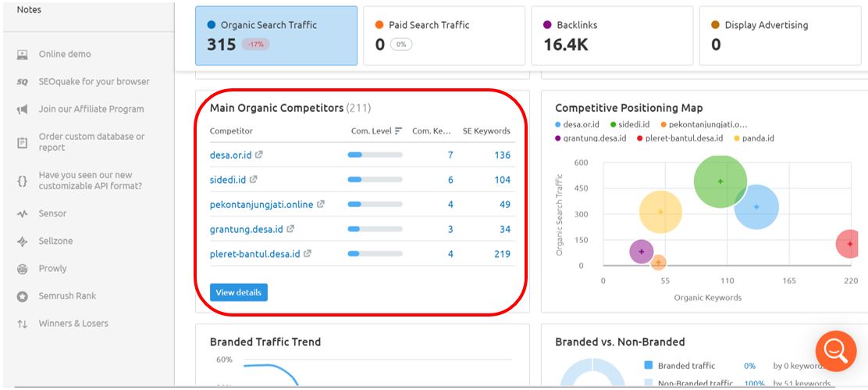Click the blue desa.or.id bubble

(756, 206)
